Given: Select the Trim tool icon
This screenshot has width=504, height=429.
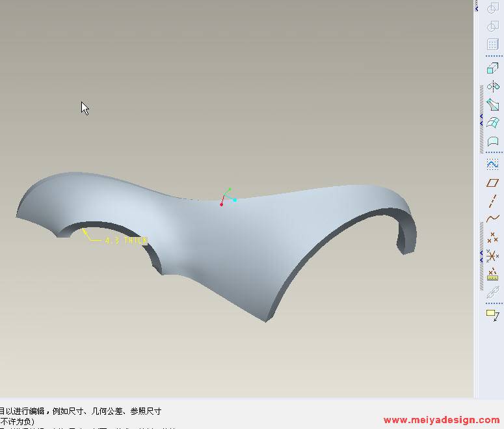Looking at the screenshot, I should coord(493,26).
